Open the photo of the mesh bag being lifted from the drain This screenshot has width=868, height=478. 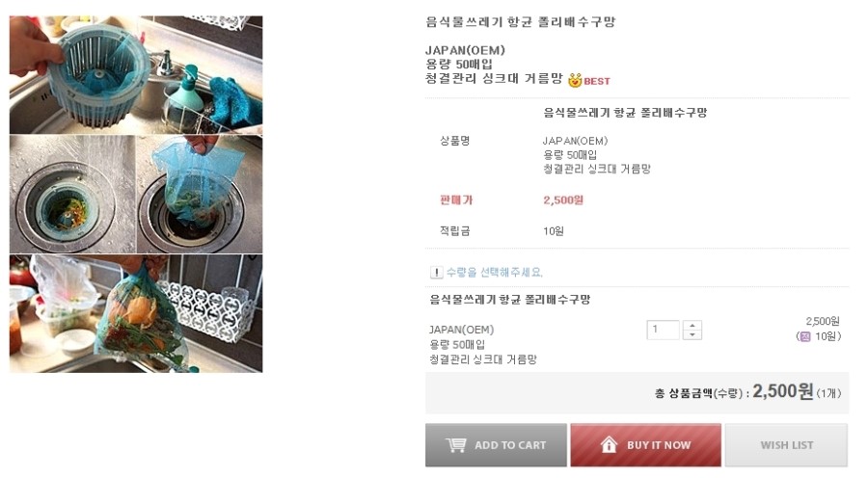click(x=200, y=195)
